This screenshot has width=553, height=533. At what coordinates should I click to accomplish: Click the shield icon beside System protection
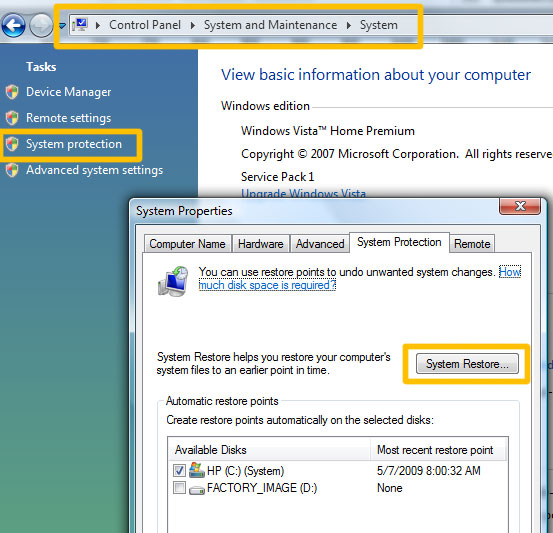[12, 144]
